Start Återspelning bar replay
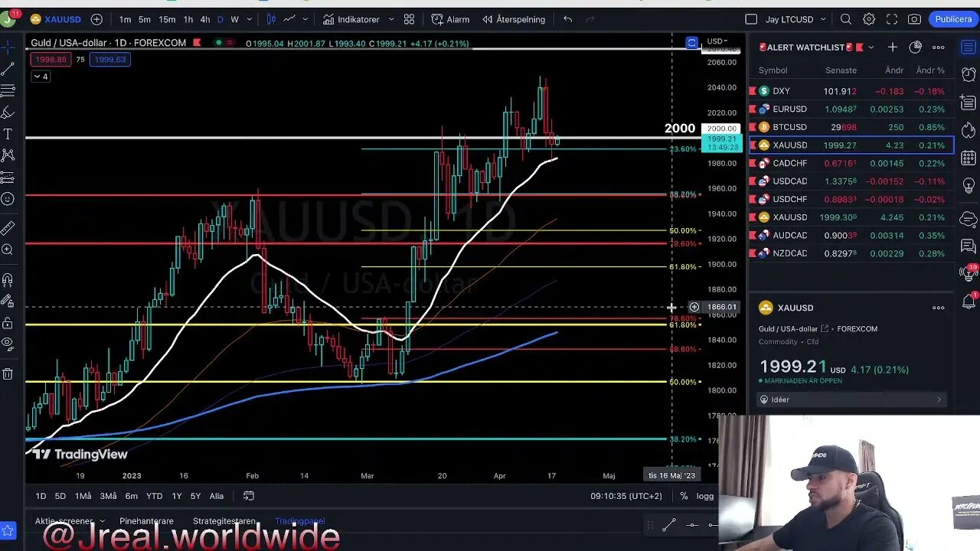Image resolution: width=980 pixels, height=551 pixels. (x=513, y=19)
